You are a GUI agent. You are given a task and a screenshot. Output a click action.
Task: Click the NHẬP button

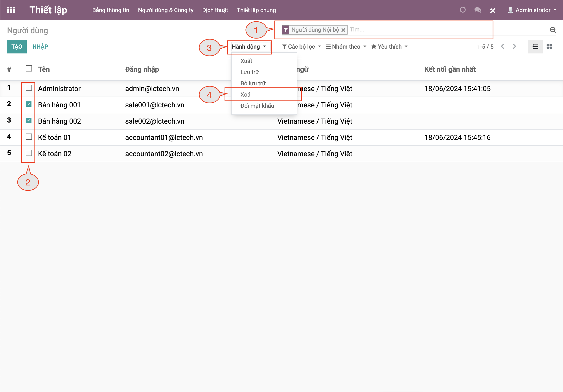click(40, 47)
